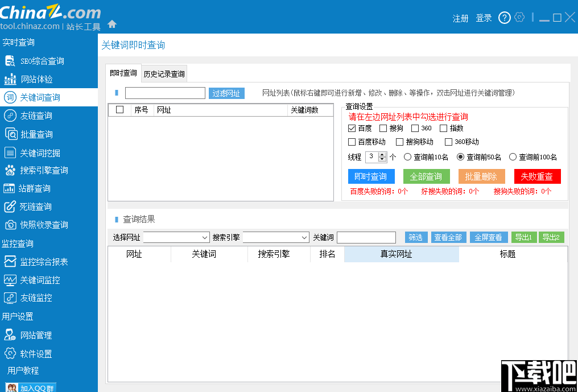Open the 友链查询 tool

[x=38, y=115]
